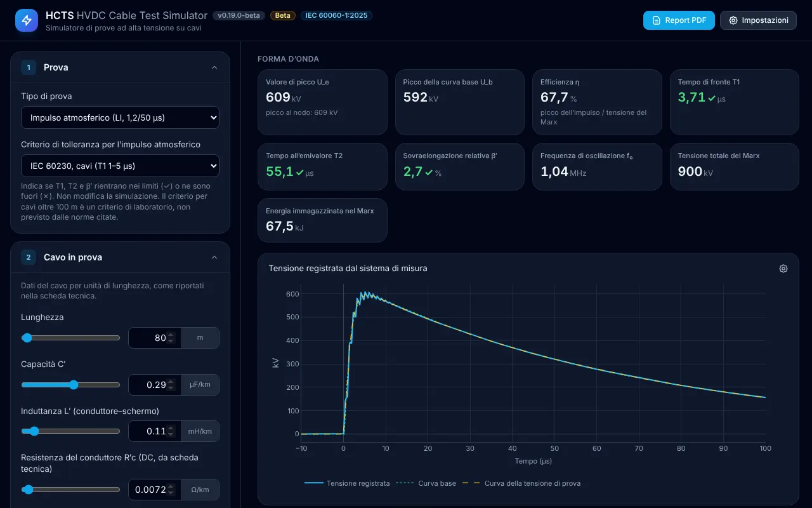Collapse the Cavo in prova section
This screenshot has height=508, width=812.
214,257
